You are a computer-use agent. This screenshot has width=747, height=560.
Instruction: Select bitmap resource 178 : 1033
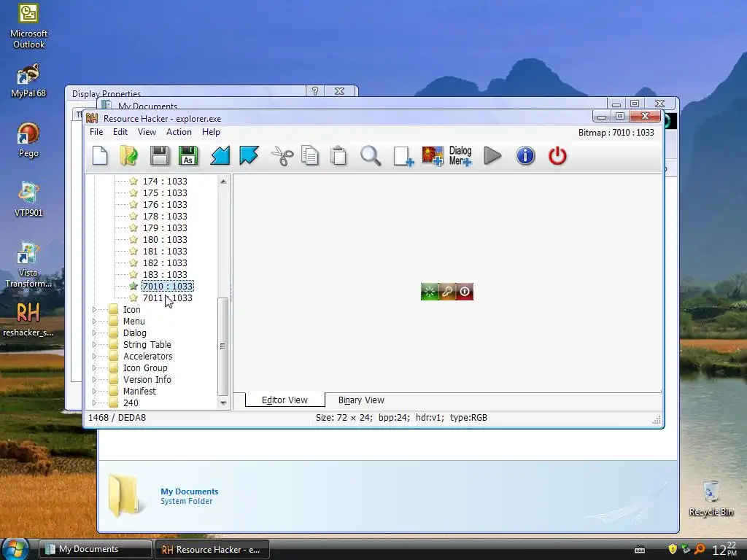(x=165, y=216)
